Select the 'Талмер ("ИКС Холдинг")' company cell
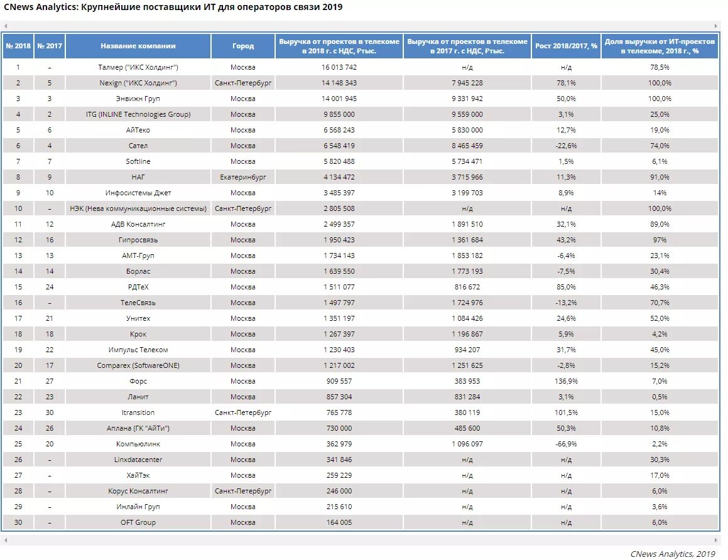 pyautogui.click(x=138, y=67)
